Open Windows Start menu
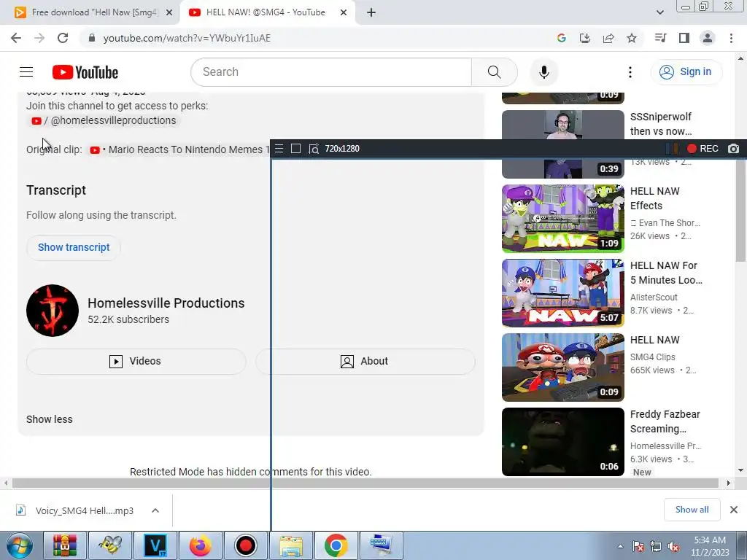This screenshot has height=560, width=747. [19, 545]
